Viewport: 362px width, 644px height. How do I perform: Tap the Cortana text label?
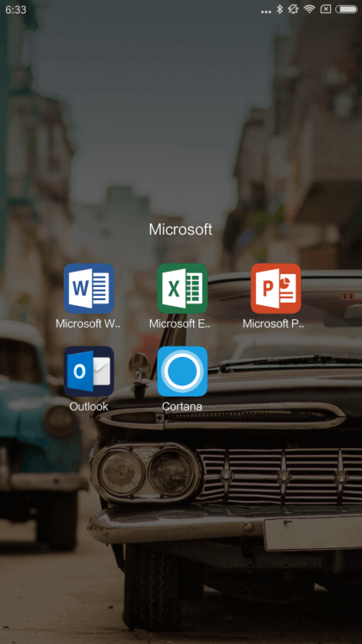pyautogui.click(x=182, y=407)
